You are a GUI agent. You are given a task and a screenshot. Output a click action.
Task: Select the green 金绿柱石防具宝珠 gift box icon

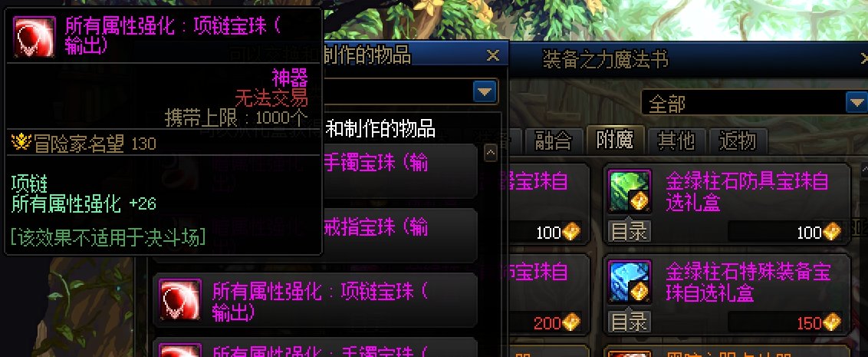(x=630, y=191)
